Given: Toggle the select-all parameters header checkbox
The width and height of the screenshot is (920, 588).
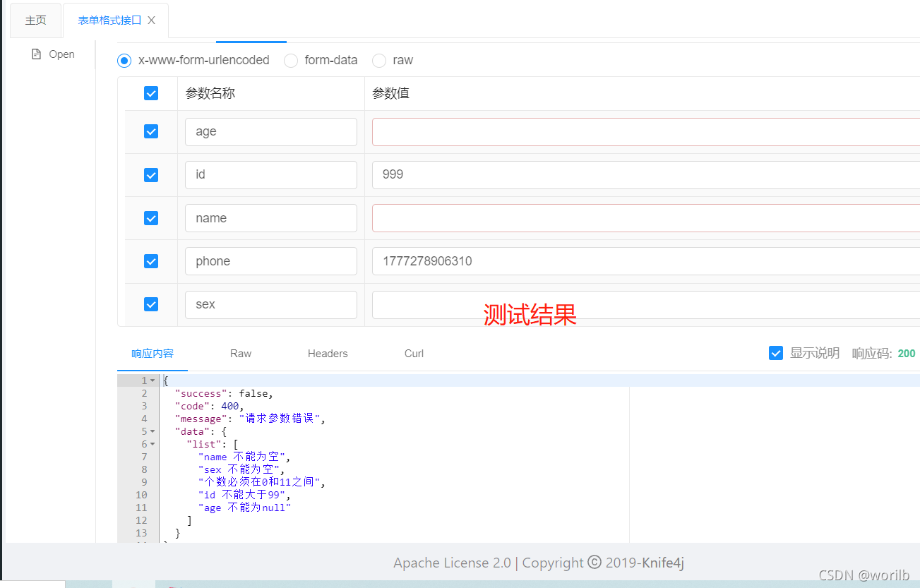Looking at the screenshot, I should 151,93.
